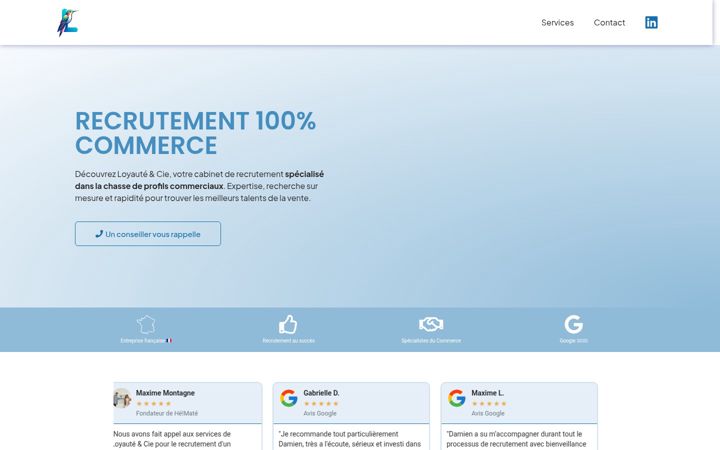Screen dimensions: 720x450
Task: Click 'Fondateur de HélMaté' subtitle
Action: point(167,413)
